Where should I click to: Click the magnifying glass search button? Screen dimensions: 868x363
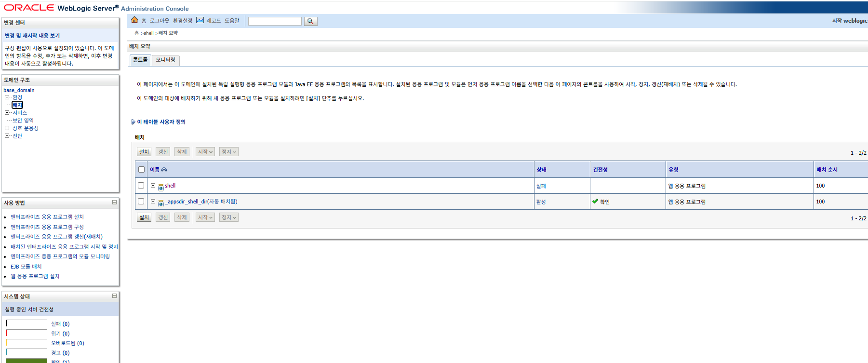310,21
